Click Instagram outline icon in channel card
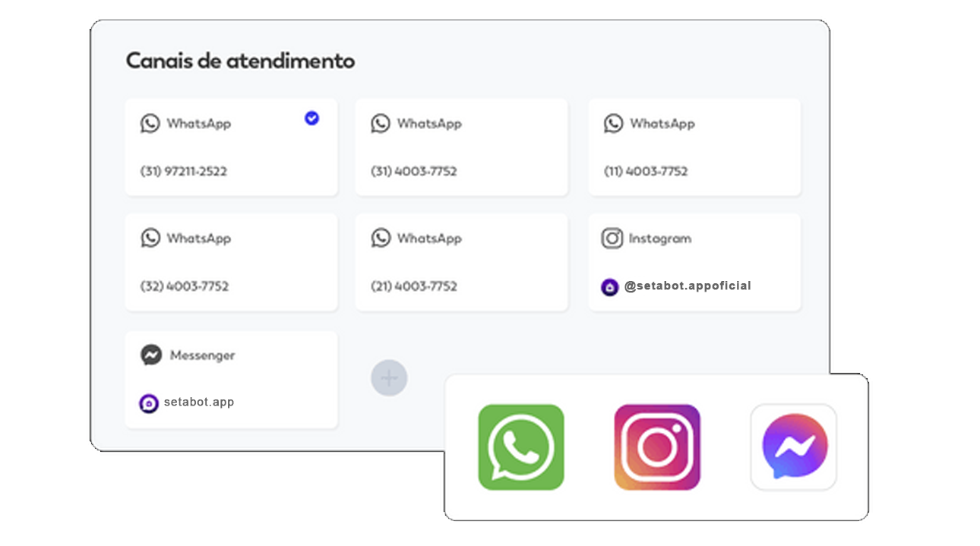Viewport: 980px width, 546px height. (x=612, y=238)
